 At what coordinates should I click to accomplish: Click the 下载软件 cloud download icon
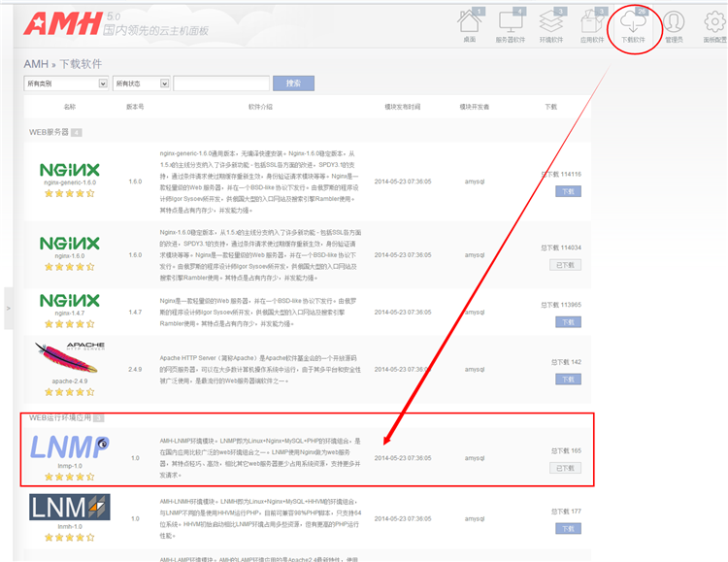pos(633,22)
